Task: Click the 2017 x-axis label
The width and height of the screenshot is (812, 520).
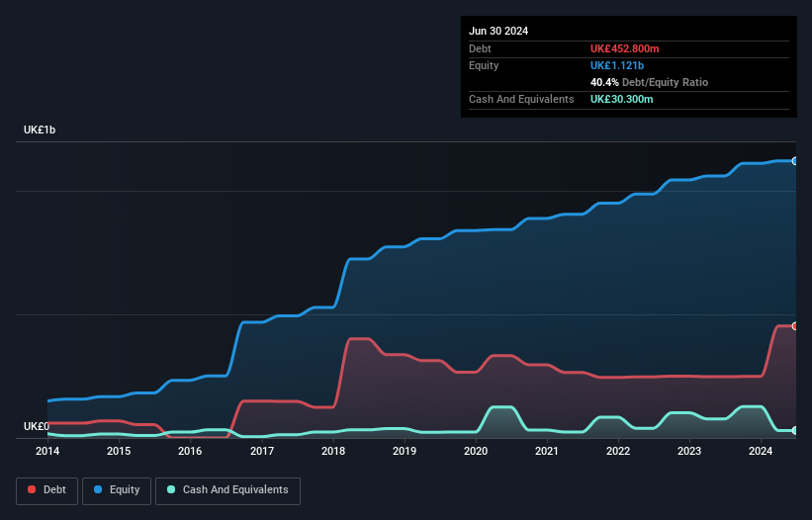Action: (262, 451)
